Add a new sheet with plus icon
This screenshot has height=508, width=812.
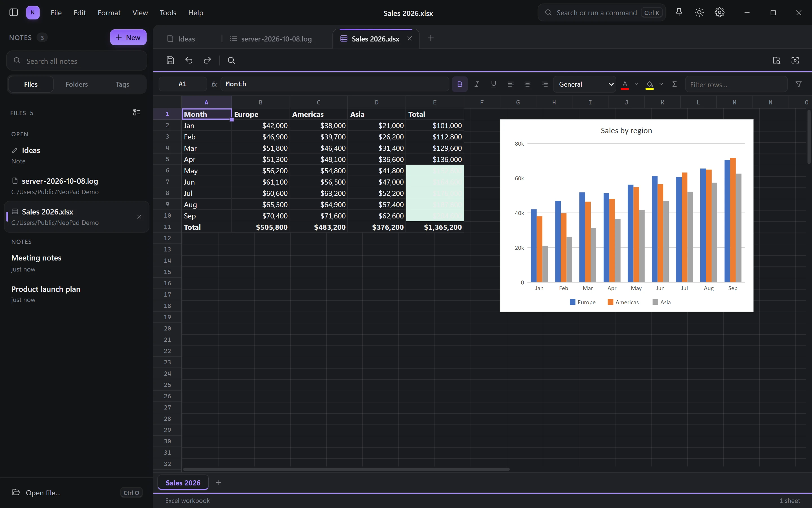218,483
